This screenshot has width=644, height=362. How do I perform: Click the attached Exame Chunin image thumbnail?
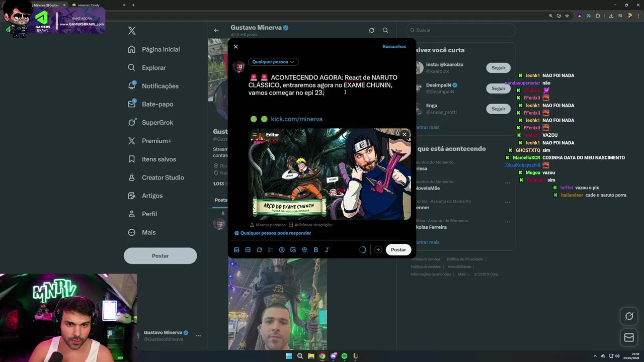pyautogui.click(x=331, y=174)
